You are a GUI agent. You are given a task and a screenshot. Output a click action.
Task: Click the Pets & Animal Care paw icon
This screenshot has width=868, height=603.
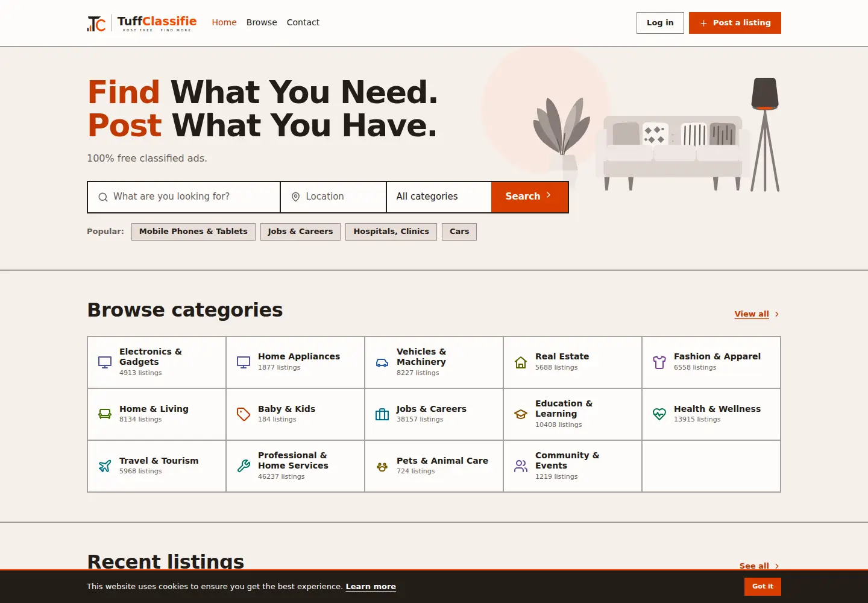[x=382, y=466]
